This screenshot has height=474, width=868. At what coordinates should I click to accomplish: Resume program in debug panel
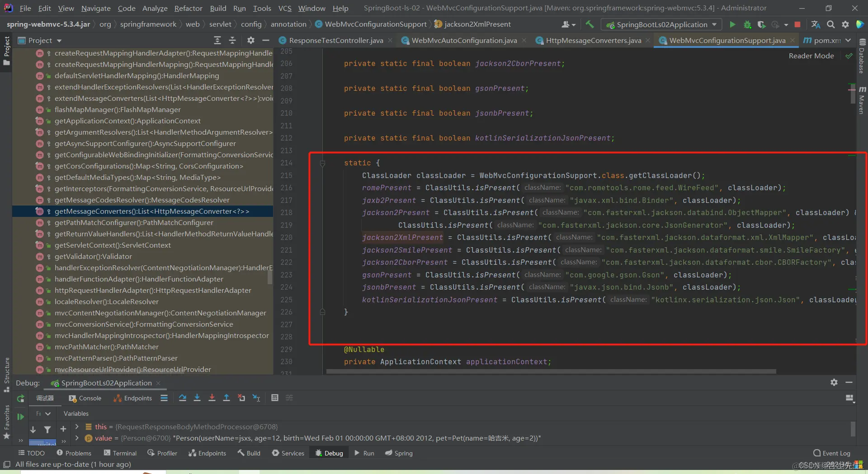20,417
